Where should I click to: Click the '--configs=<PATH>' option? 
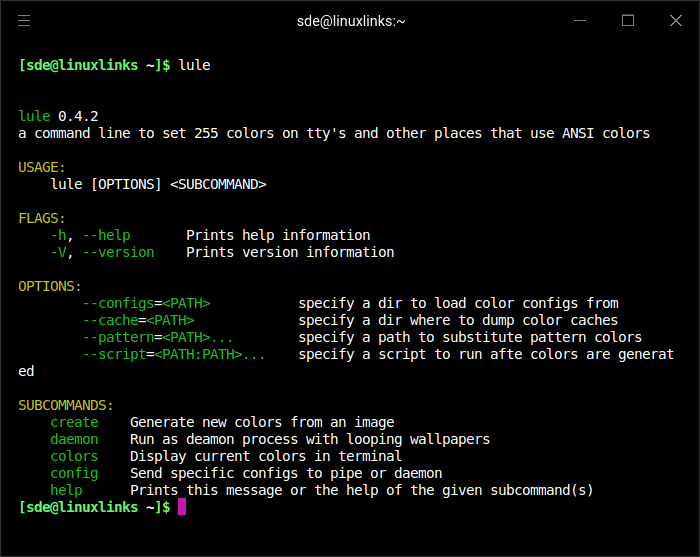point(146,303)
